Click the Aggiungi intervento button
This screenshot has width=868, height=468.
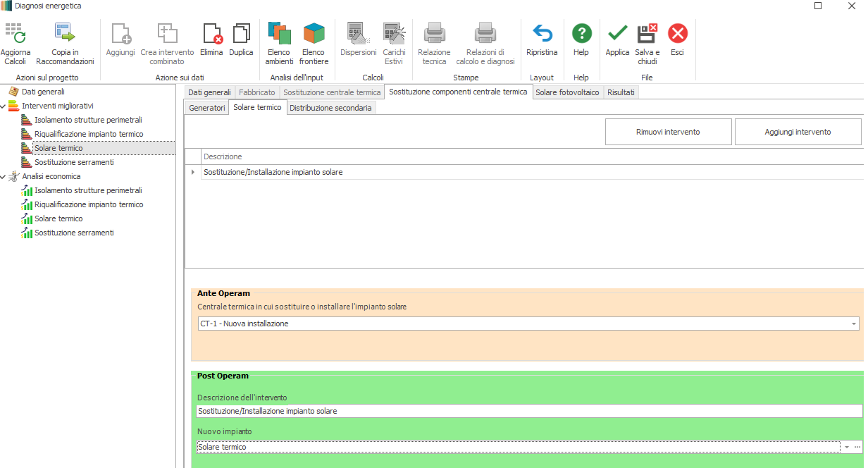coord(798,132)
